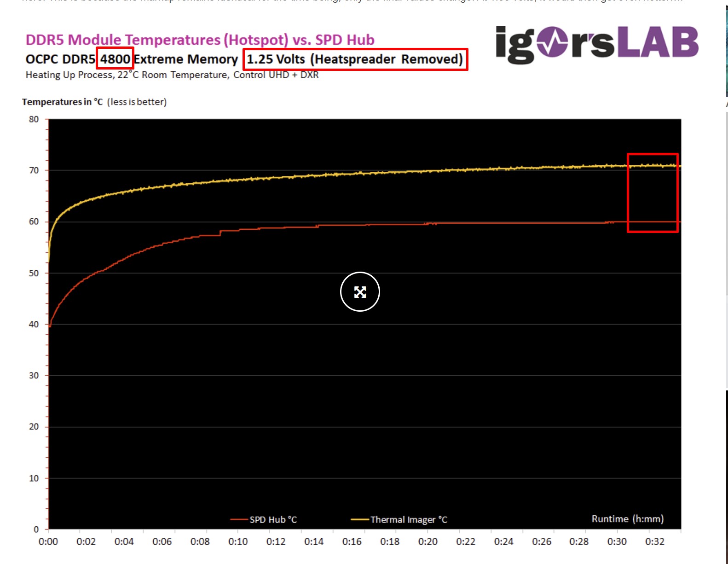The height and width of the screenshot is (564, 728).
Task: Click the y-axis value "20"
Action: [34, 427]
